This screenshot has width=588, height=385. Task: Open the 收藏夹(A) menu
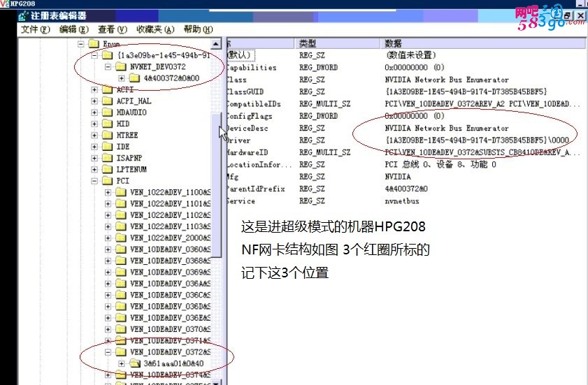tap(155, 29)
